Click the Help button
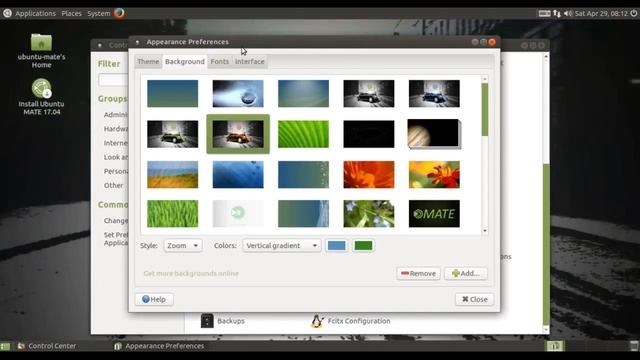 pos(154,299)
